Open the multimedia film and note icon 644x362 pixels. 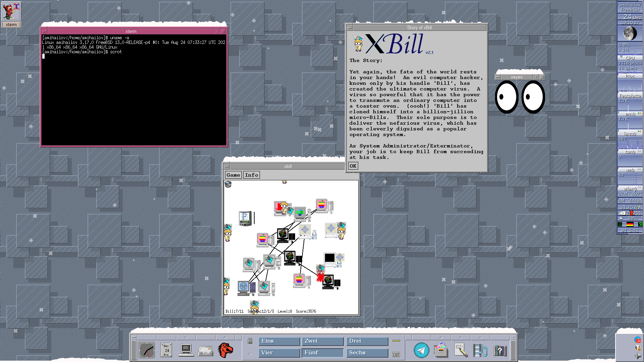[480, 351]
